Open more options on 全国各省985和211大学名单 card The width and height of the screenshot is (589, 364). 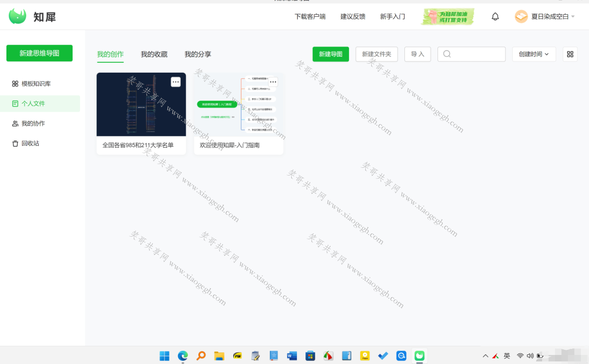pos(176,82)
